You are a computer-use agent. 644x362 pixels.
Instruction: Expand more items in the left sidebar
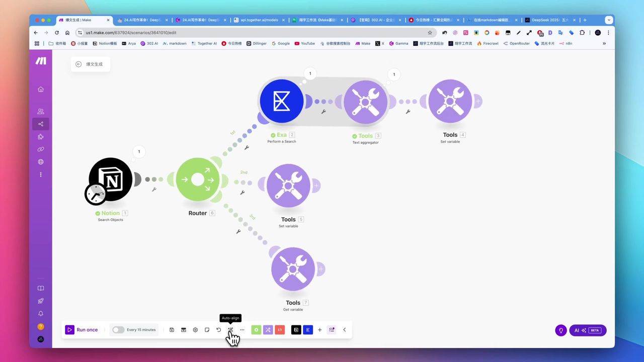click(x=41, y=174)
